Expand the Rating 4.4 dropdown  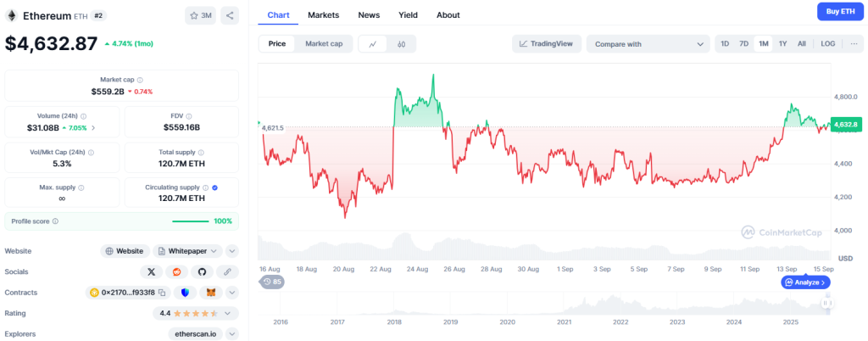196,313
